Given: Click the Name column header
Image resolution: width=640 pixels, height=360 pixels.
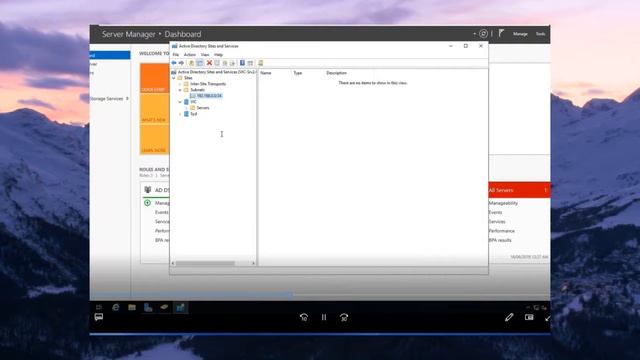Looking at the screenshot, I should [x=266, y=73].
